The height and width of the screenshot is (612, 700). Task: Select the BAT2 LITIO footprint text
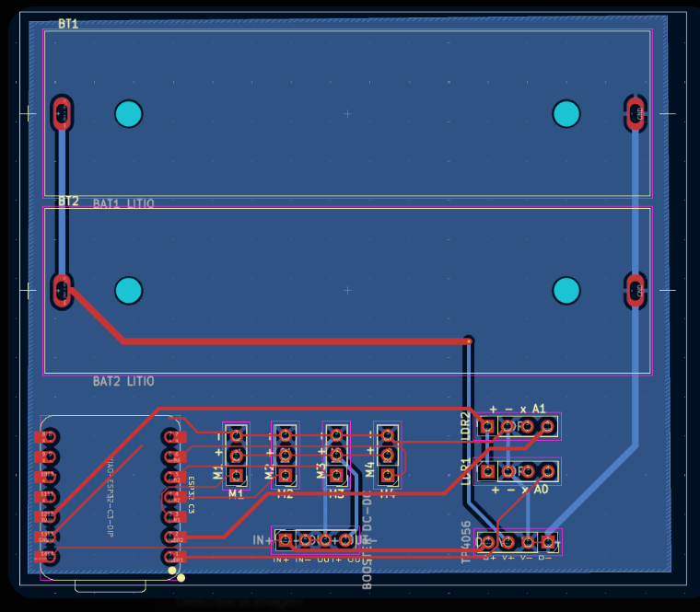[123, 381]
